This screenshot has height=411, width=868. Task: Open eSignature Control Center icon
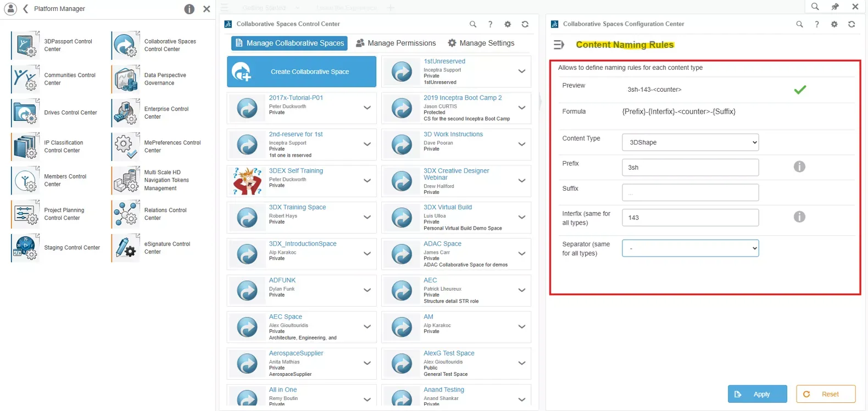[x=126, y=247]
